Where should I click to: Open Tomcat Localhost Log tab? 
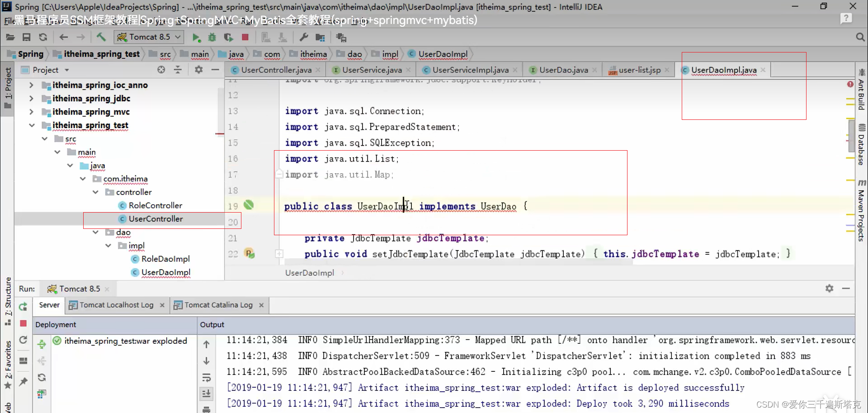(x=117, y=305)
